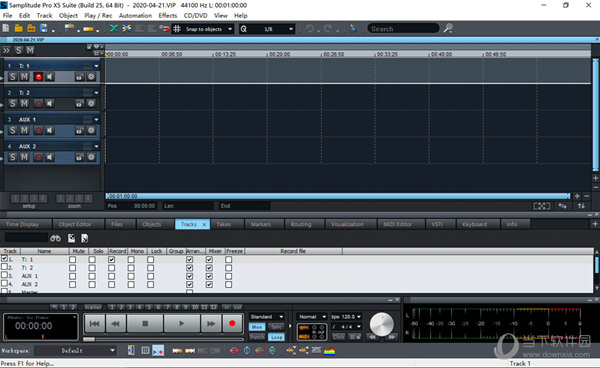Click the Punch button in transport
Viewport: 600px width, 368px height.
(257, 337)
